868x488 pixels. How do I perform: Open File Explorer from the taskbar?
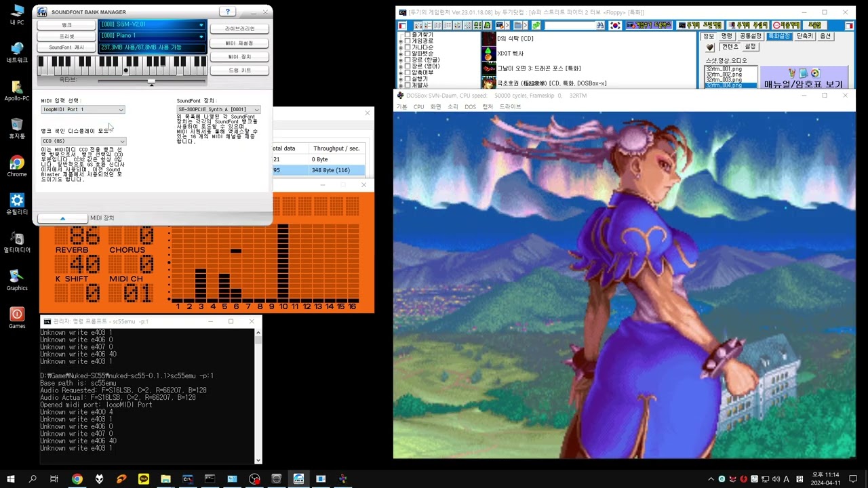(166, 479)
